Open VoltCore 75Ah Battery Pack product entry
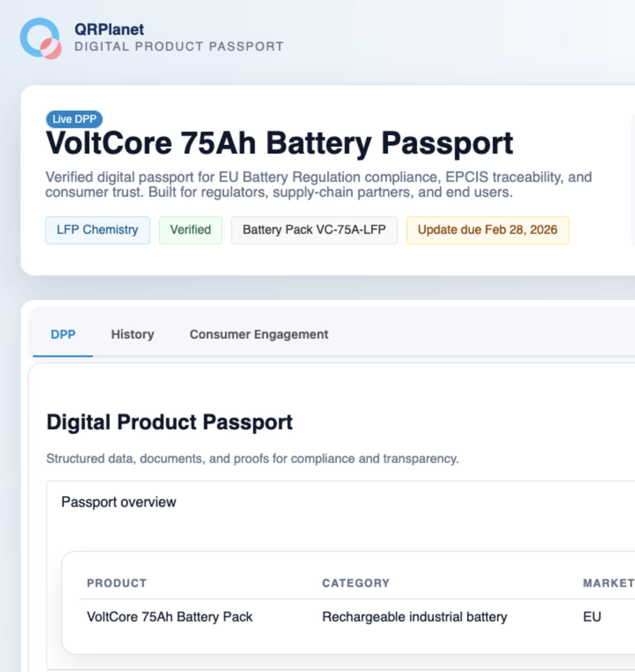The image size is (635, 672). point(170,617)
